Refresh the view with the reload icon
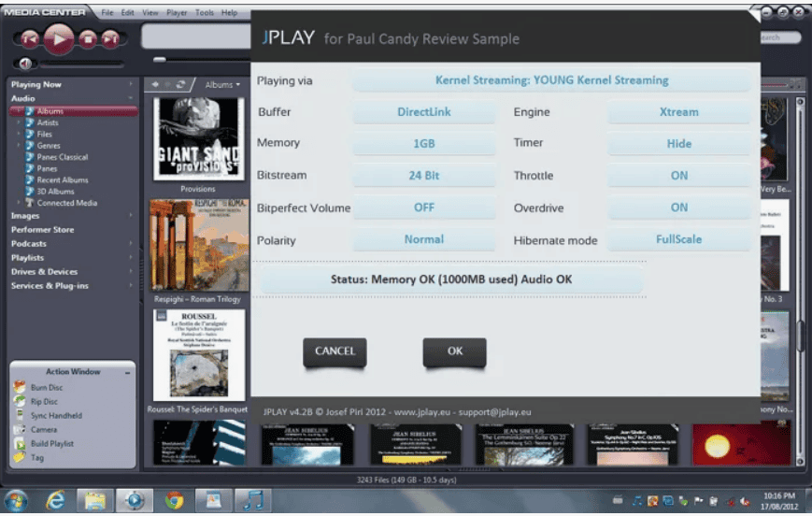Viewport: 812px width, 516px height. pos(180,84)
